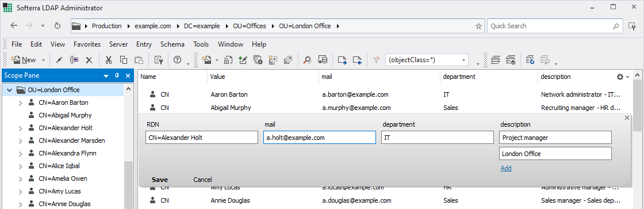Expand the CN=Alexandra Flynn node
Image resolution: width=644 pixels, height=209 pixels.
21,154
